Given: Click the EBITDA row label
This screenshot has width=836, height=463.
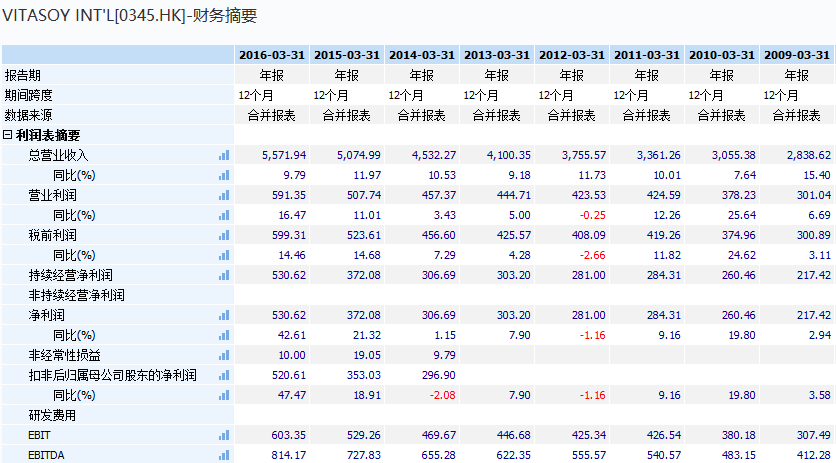Looking at the screenshot, I should (46, 455).
